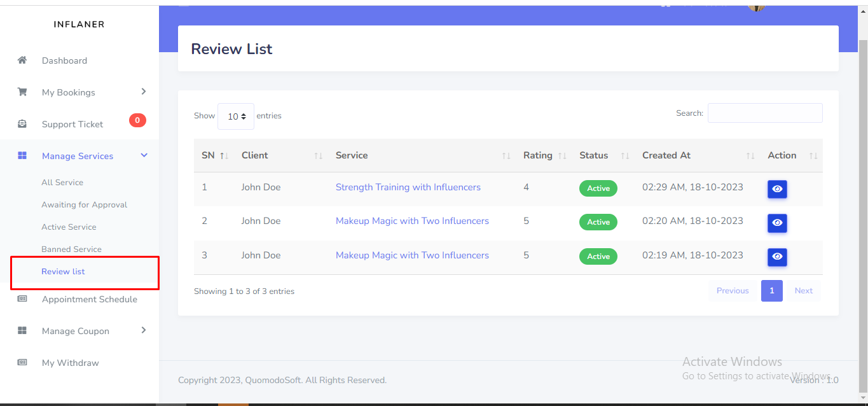Click the Appointment Schedule icon
Image resolution: width=868 pixels, height=406 pixels.
[22, 299]
